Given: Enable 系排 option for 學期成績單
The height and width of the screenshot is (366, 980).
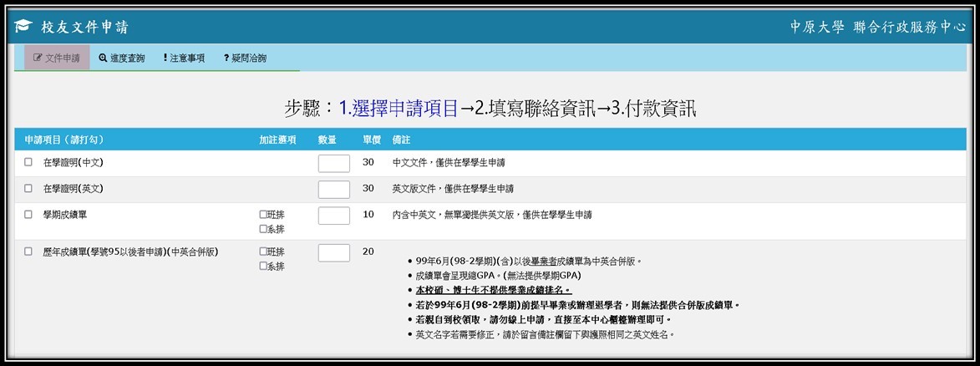Looking at the screenshot, I should coord(263,229).
